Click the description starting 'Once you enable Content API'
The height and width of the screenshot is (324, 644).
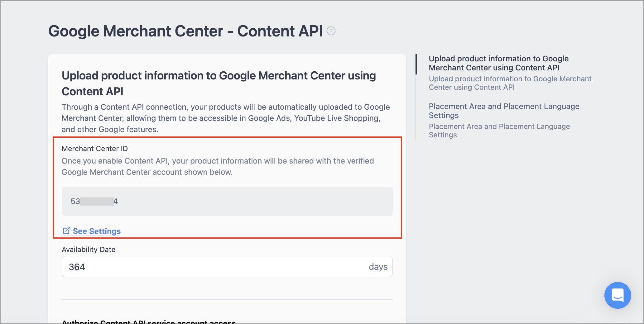pyautogui.click(x=218, y=166)
